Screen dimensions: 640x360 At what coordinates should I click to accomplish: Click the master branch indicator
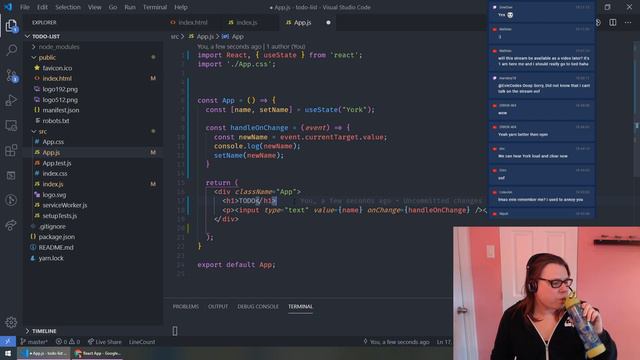(34, 342)
